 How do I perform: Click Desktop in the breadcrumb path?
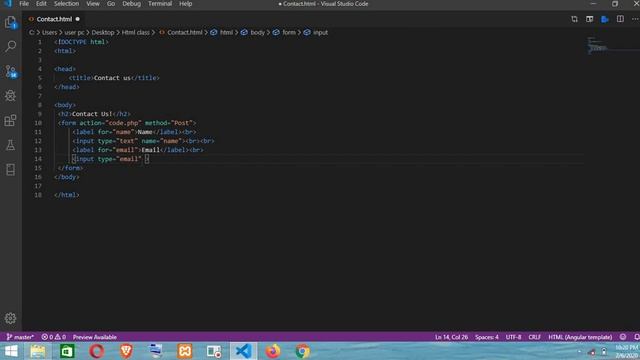(x=103, y=33)
